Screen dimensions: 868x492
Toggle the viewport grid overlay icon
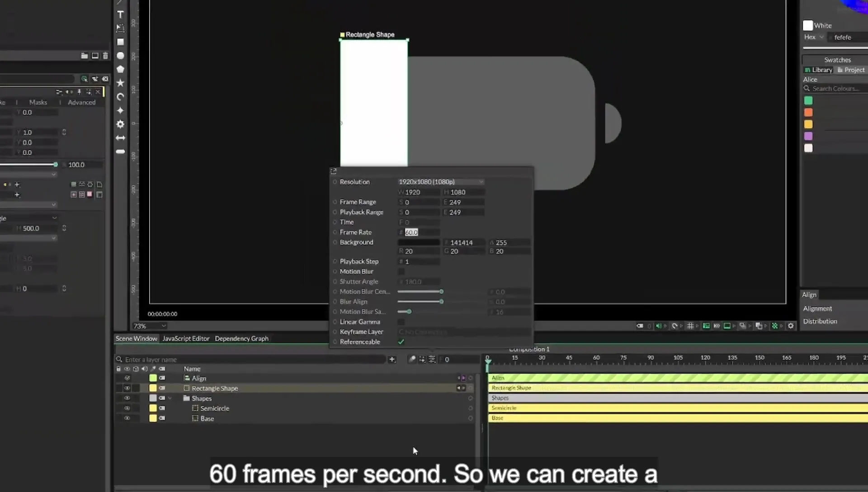[690, 326]
